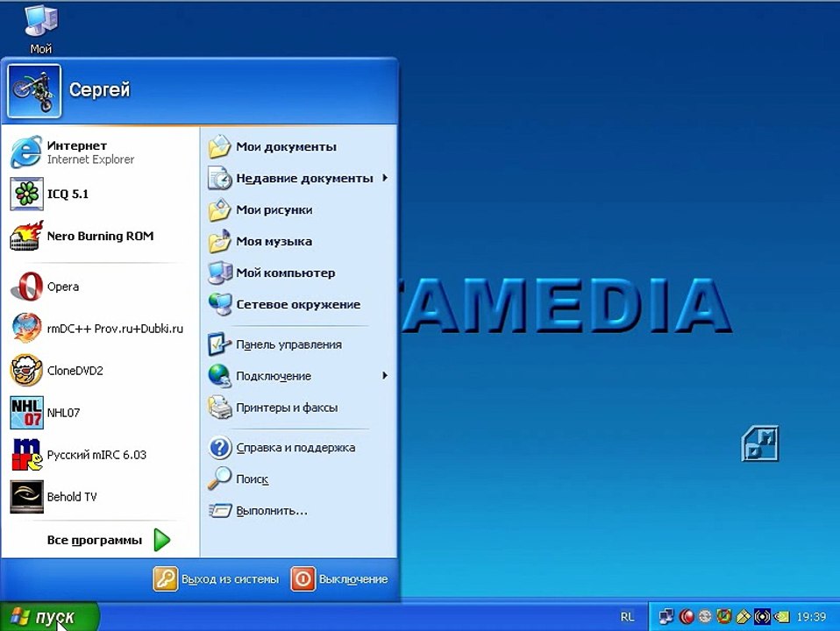Viewport: 840px width, 631px height.
Task: Click Выход из системы button
Action: 217,579
